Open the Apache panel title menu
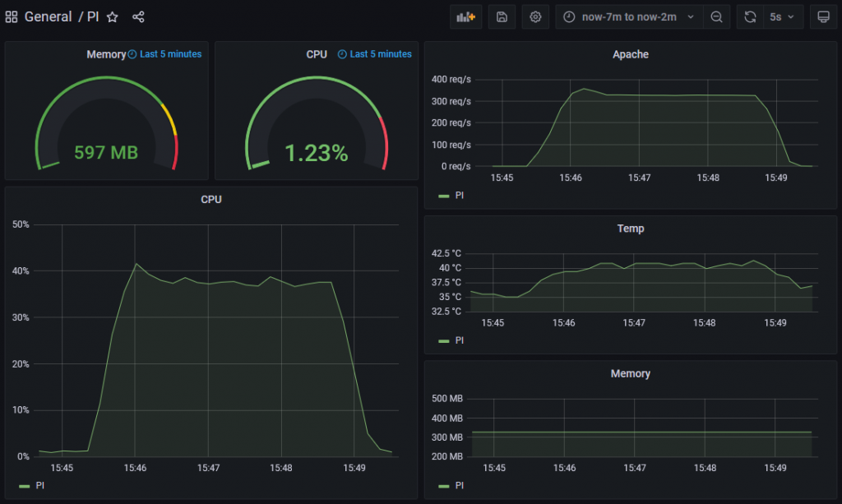This screenshot has width=842, height=504. click(x=630, y=54)
